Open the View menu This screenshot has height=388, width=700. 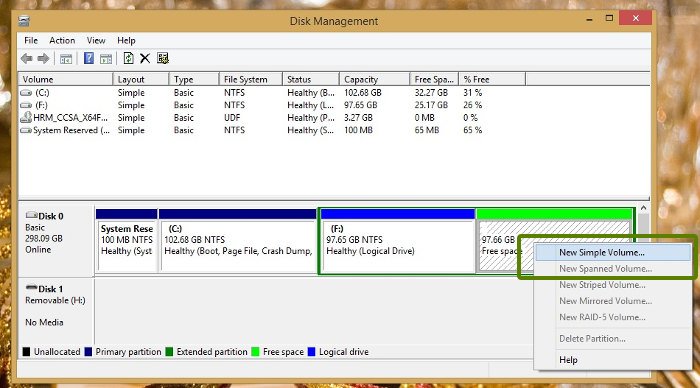[96, 40]
